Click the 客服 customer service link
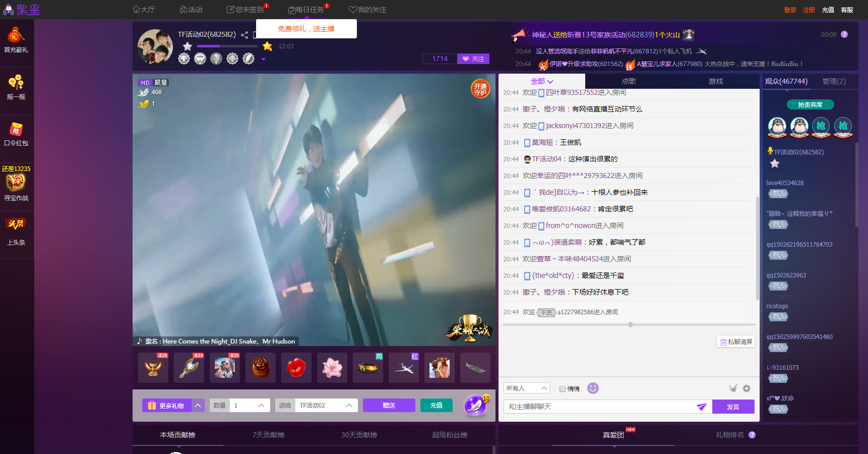This screenshot has width=868, height=454. pyautogui.click(x=847, y=10)
